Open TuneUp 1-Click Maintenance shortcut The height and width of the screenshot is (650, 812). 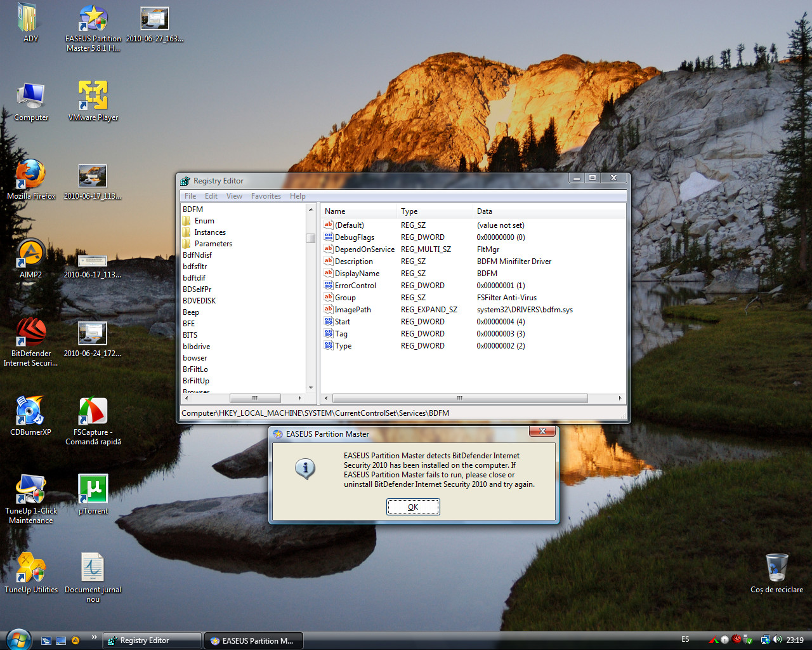coord(30,500)
